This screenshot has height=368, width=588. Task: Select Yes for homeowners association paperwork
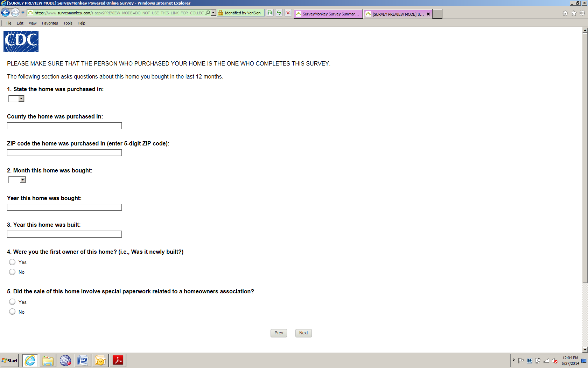pos(12,302)
